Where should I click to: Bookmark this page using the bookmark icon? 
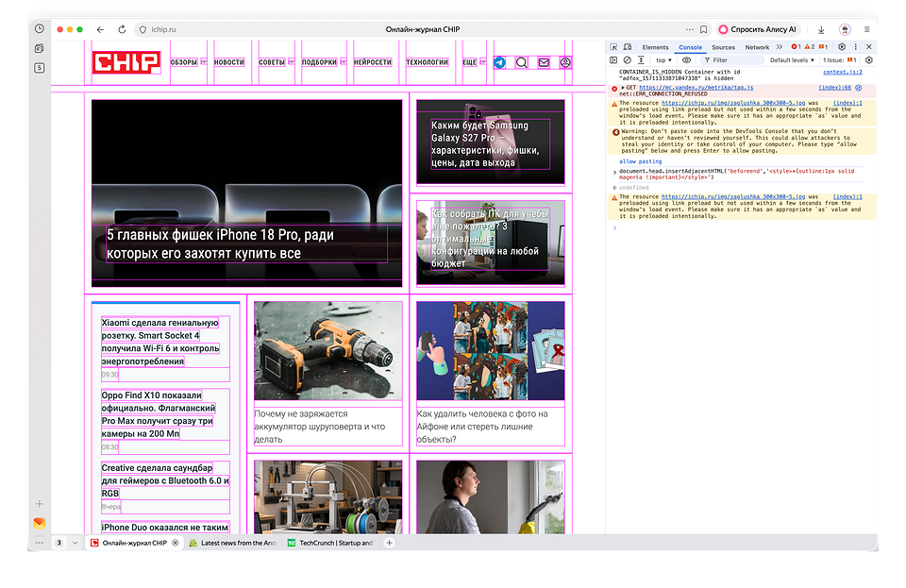click(x=704, y=29)
